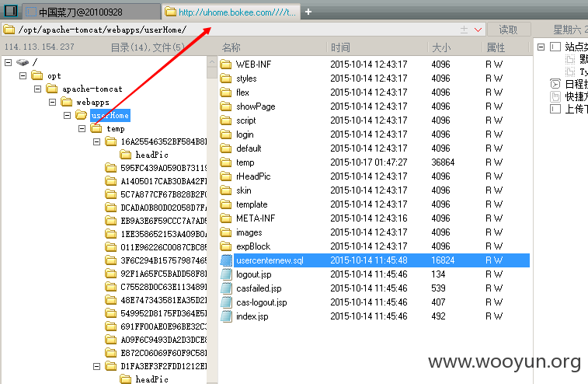The width and height of the screenshot is (588, 384).
Task: Open a new tab with plus button
Action: tap(308, 12)
